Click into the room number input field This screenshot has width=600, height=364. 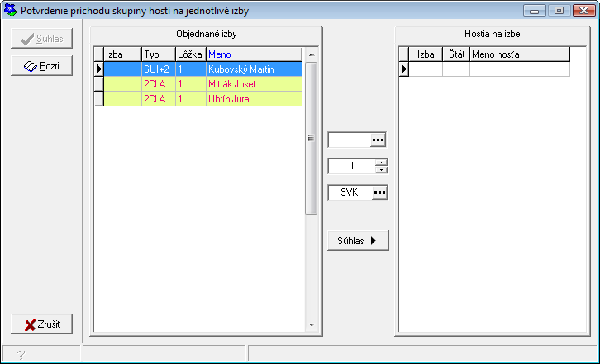[348, 140]
